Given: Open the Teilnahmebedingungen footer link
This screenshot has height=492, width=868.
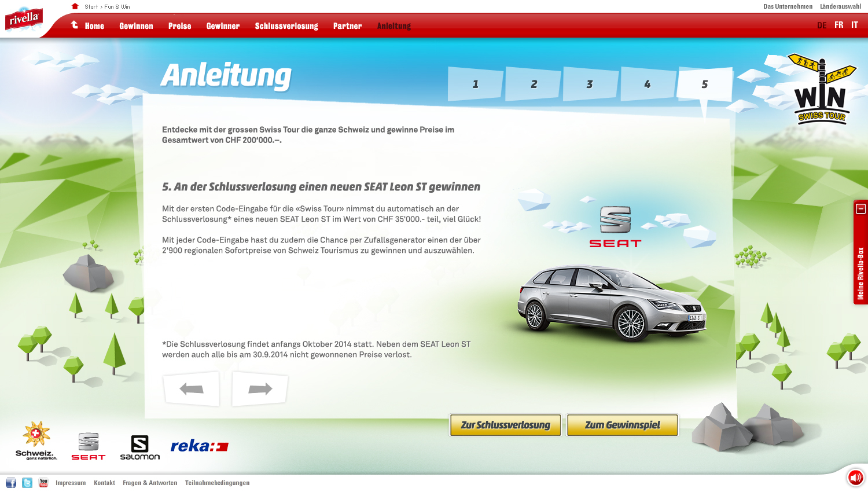Looking at the screenshot, I should [217, 483].
